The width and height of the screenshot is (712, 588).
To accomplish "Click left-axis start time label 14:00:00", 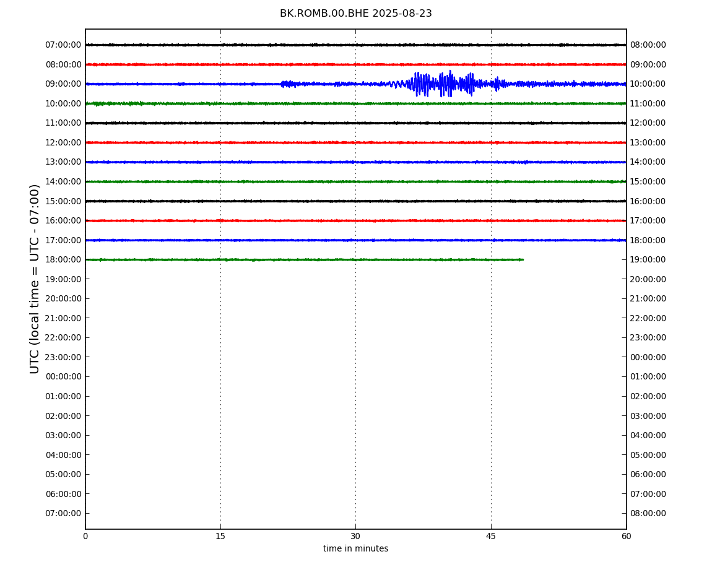I will 63,181.
